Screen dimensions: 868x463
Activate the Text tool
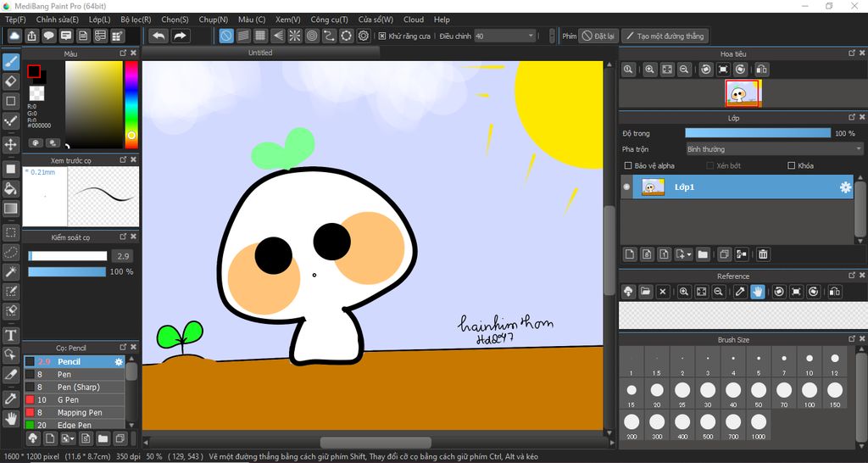pyautogui.click(x=11, y=336)
